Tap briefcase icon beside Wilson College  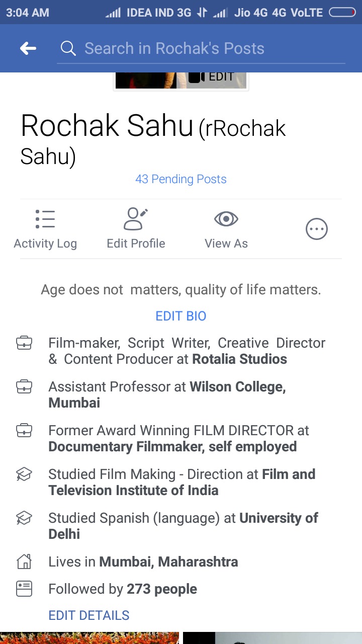tap(24, 387)
